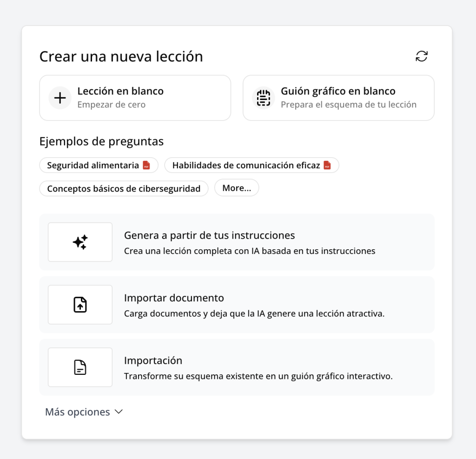Choose Guión gráfico en blanco card title
This screenshot has height=459, width=476.
(x=338, y=91)
